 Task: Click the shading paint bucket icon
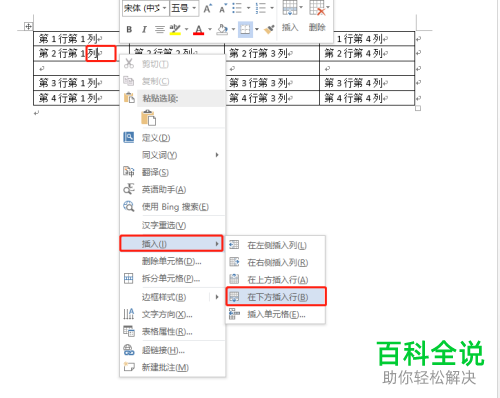click(x=222, y=30)
